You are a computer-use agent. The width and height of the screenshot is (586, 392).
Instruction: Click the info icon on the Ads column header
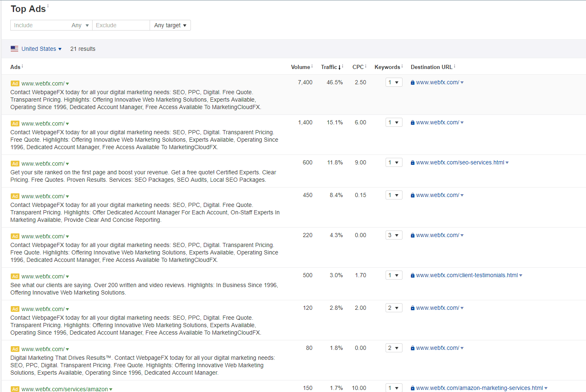point(22,65)
